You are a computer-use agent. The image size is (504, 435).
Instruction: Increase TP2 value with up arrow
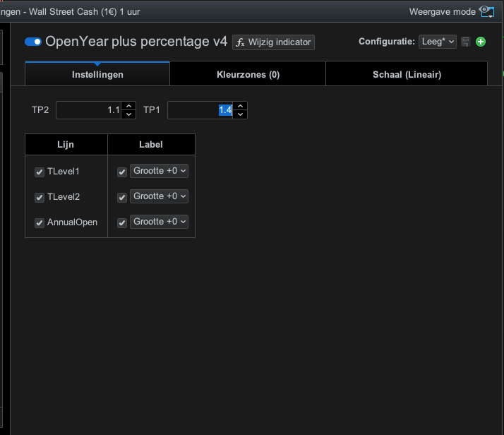pos(128,107)
